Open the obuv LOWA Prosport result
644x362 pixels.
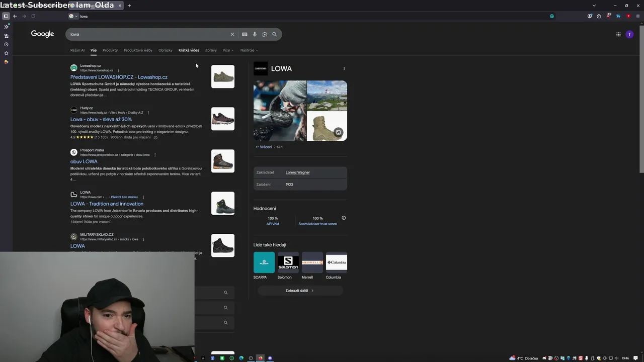[84, 161]
